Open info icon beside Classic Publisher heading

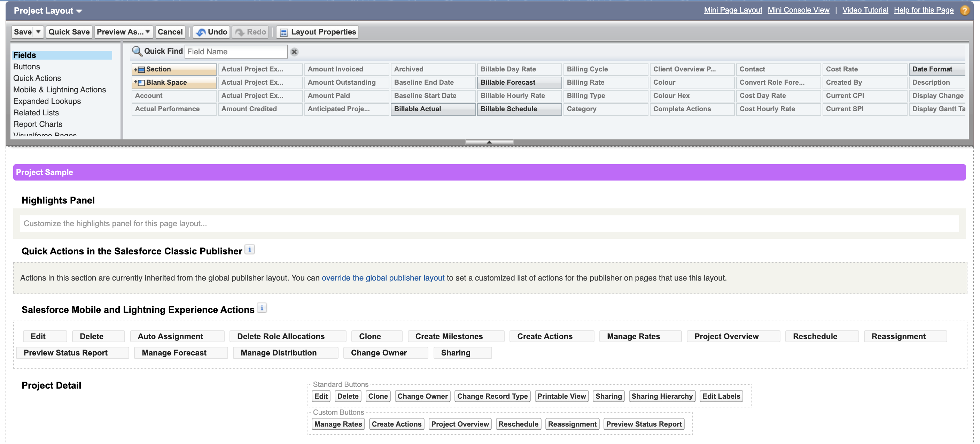point(250,250)
